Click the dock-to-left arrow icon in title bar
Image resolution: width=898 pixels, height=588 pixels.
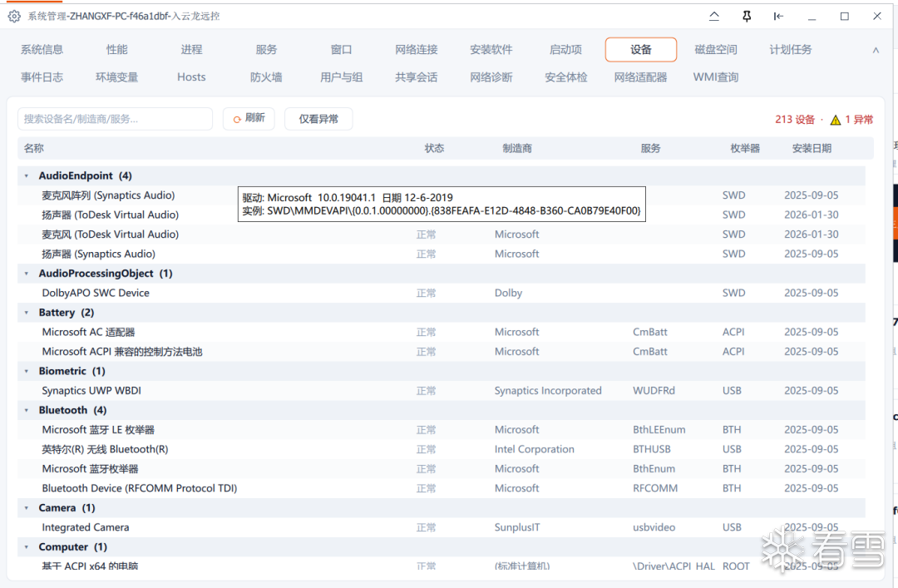pyautogui.click(x=778, y=16)
